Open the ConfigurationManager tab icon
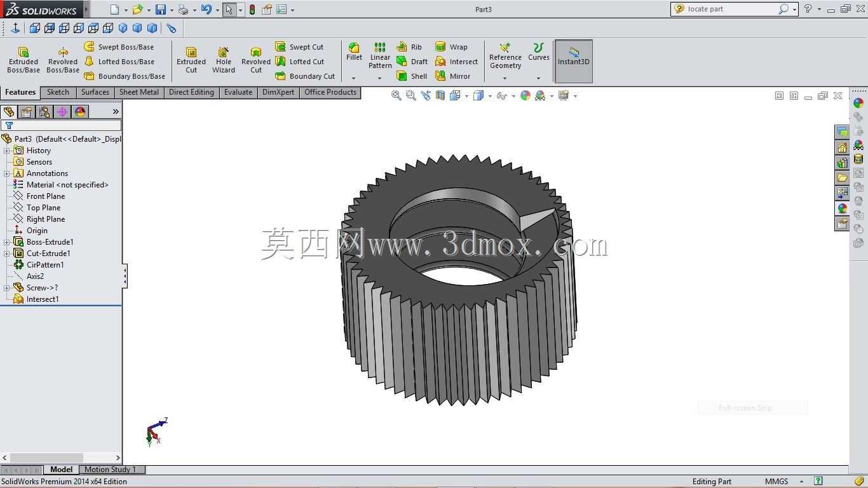This screenshot has height=488, width=868. [44, 112]
